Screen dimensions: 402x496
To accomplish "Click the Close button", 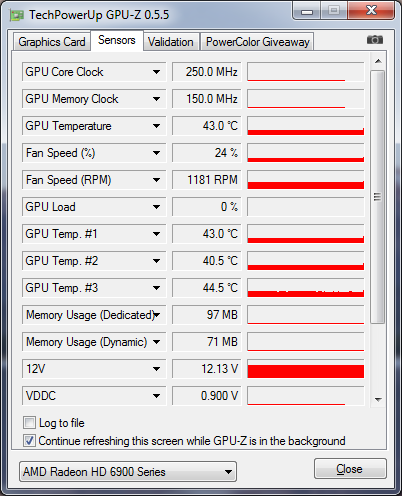I will [x=350, y=469].
